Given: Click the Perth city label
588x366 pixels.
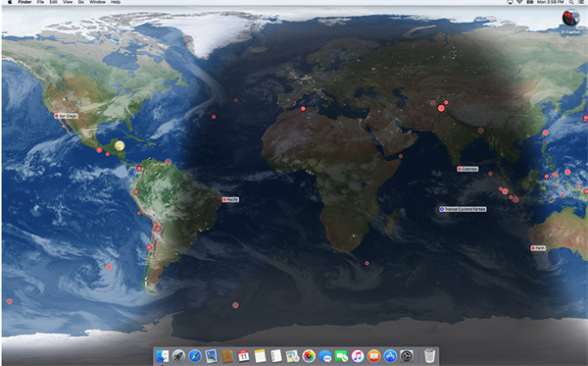Looking at the screenshot, I should pyautogui.click(x=538, y=248).
